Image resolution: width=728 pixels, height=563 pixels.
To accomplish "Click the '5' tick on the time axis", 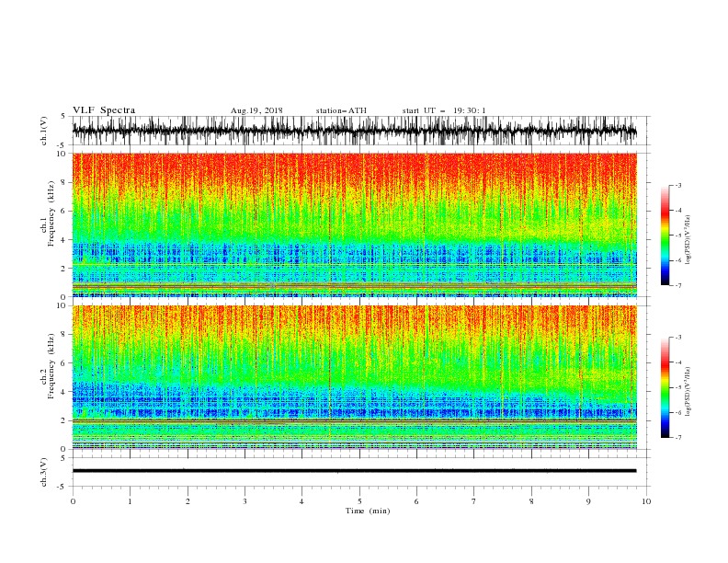I will pos(359,501).
